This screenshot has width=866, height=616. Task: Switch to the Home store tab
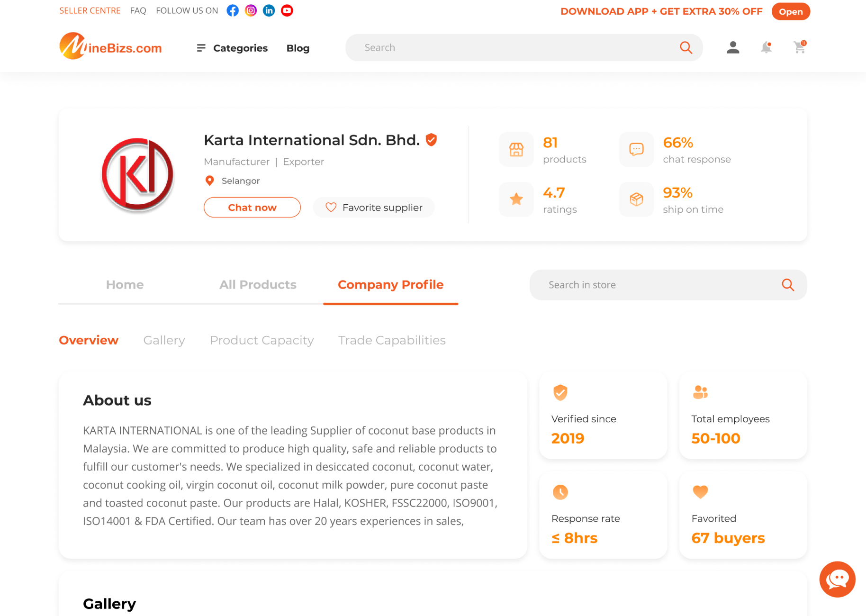pos(125,285)
